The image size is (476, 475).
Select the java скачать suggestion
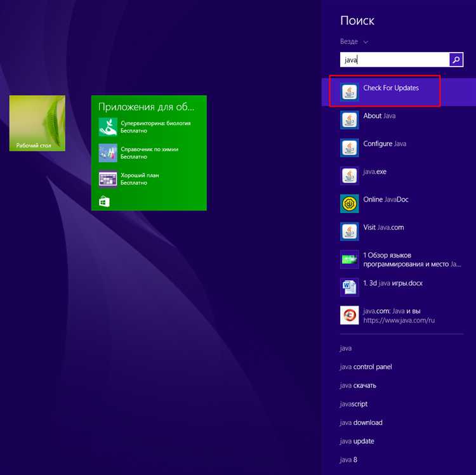point(358,386)
